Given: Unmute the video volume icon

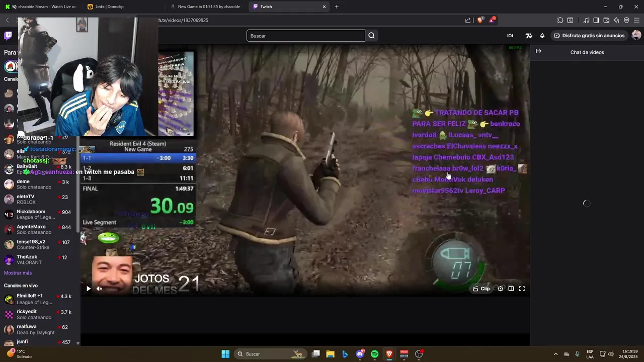Looking at the screenshot, I should coord(99,289).
